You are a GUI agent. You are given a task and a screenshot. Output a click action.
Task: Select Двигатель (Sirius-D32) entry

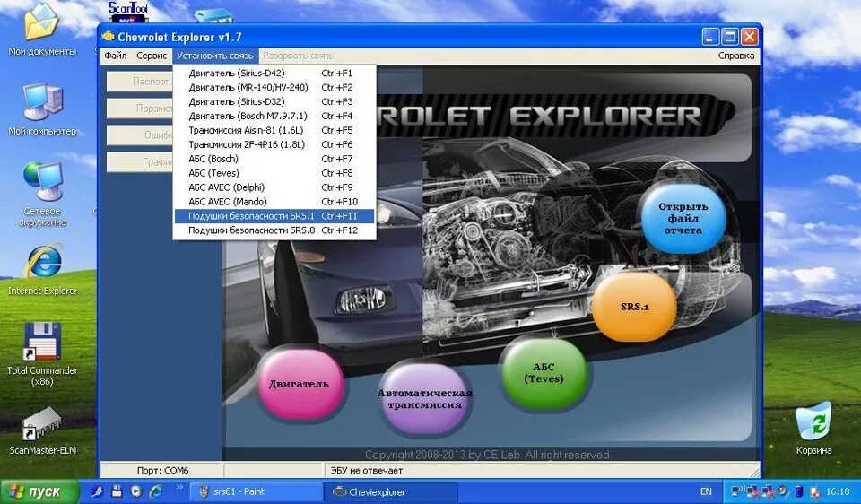pyautogui.click(x=274, y=101)
